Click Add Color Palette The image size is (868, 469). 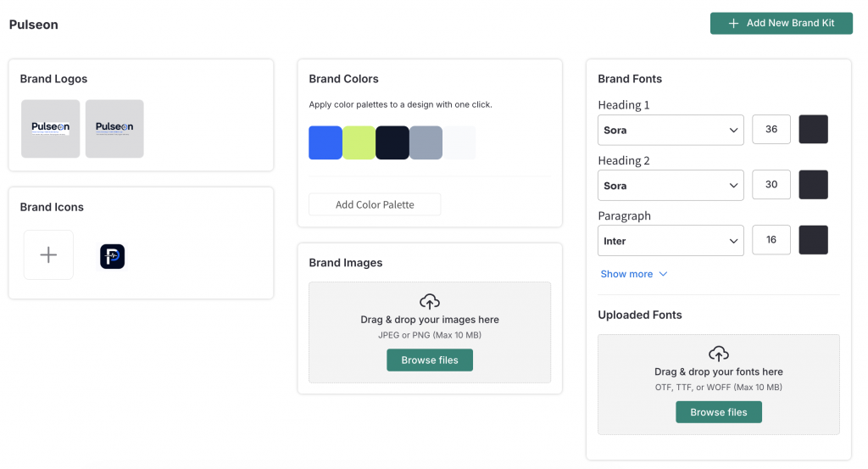tap(375, 204)
